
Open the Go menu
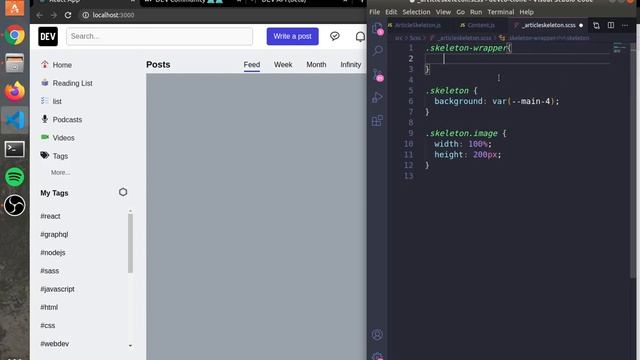[460, 12]
